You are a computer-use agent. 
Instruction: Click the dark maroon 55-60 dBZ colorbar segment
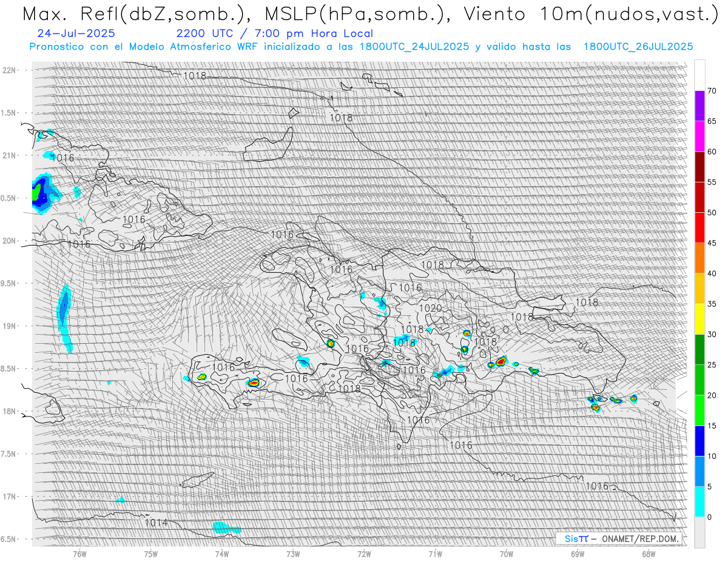click(x=699, y=167)
